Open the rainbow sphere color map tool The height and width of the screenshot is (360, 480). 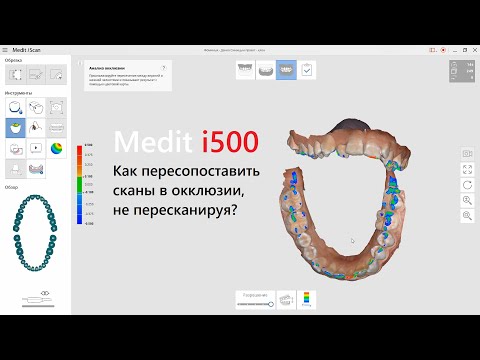tap(56, 148)
